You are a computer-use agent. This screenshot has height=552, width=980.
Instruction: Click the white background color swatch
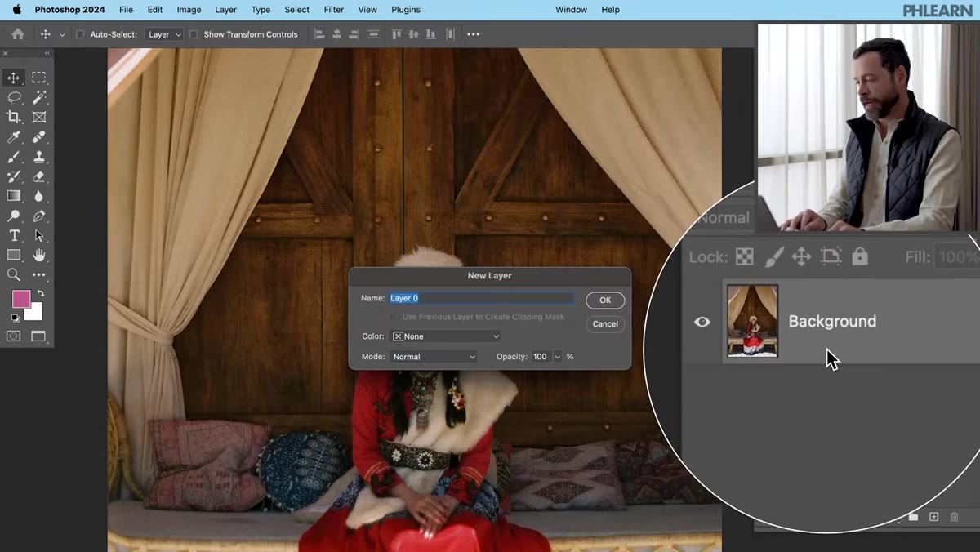pos(35,313)
